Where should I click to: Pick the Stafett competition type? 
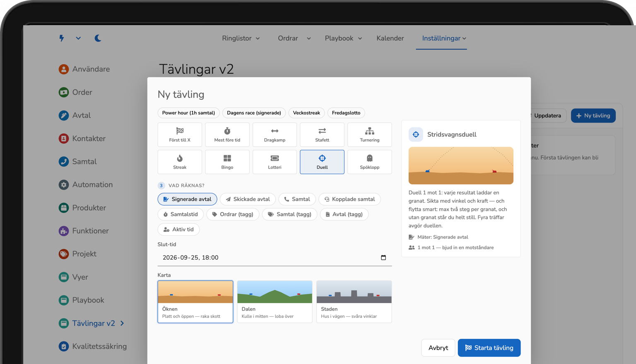322,135
